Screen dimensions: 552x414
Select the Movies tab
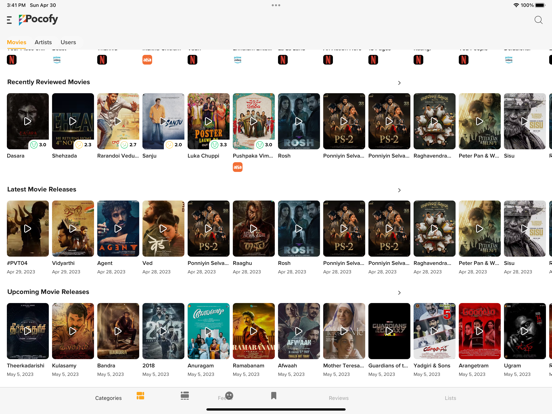pyautogui.click(x=17, y=42)
